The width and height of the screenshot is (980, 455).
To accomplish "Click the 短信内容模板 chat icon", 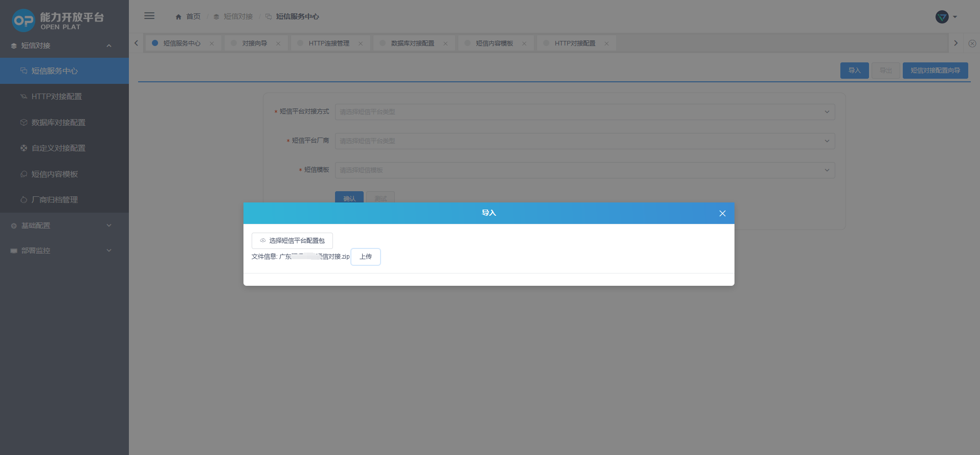I will [24, 174].
